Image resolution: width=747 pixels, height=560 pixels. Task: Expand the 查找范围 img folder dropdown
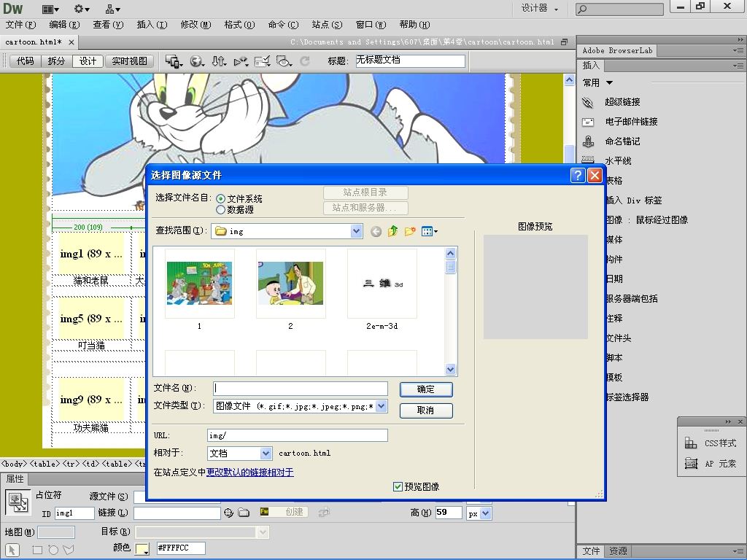tap(356, 231)
